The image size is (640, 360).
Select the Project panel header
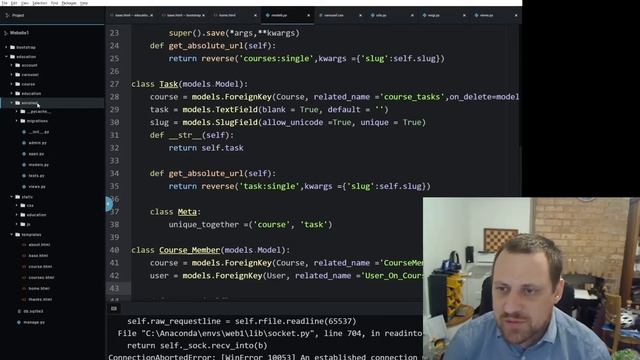(52, 16)
